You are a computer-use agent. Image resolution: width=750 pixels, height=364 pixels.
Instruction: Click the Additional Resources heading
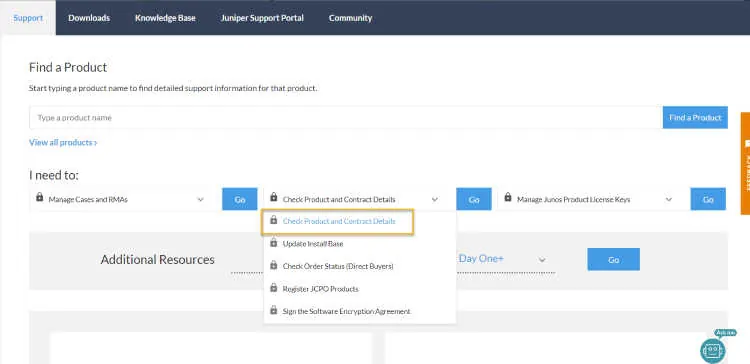tap(157, 260)
